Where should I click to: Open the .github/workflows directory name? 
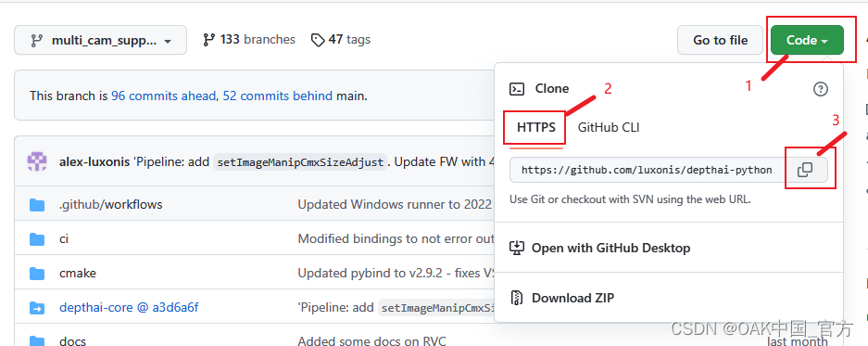click(111, 205)
